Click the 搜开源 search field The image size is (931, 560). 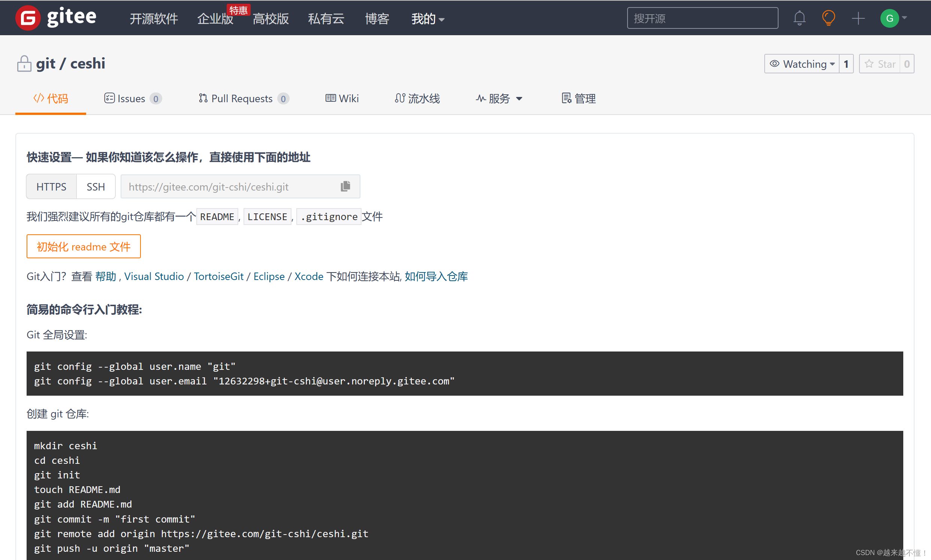tap(702, 18)
